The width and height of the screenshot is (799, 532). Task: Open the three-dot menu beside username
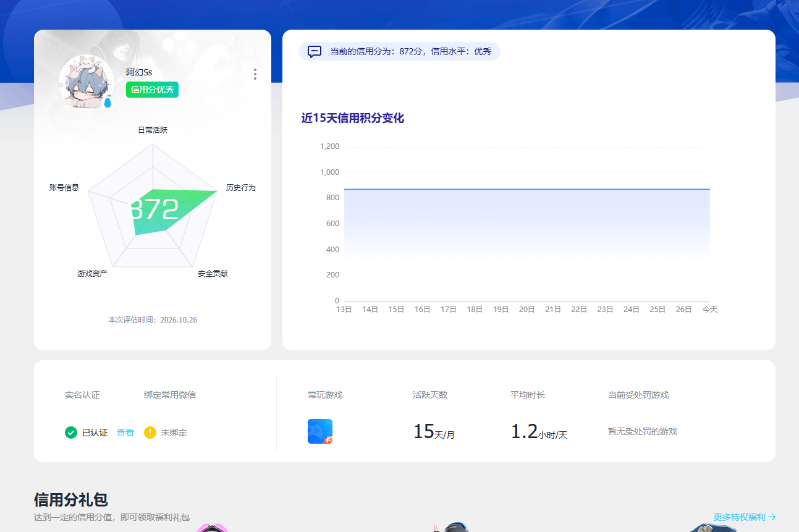255,74
